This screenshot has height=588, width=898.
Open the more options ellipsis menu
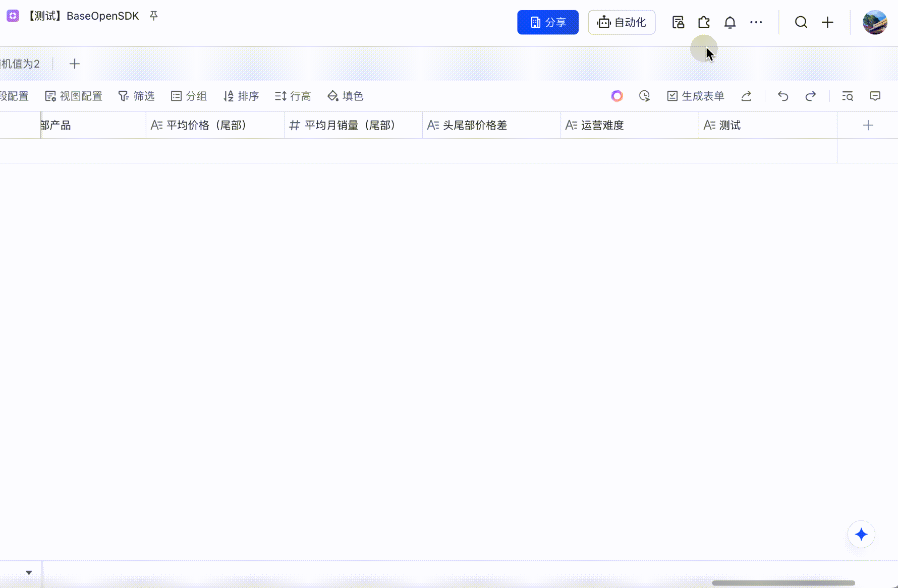tap(756, 23)
